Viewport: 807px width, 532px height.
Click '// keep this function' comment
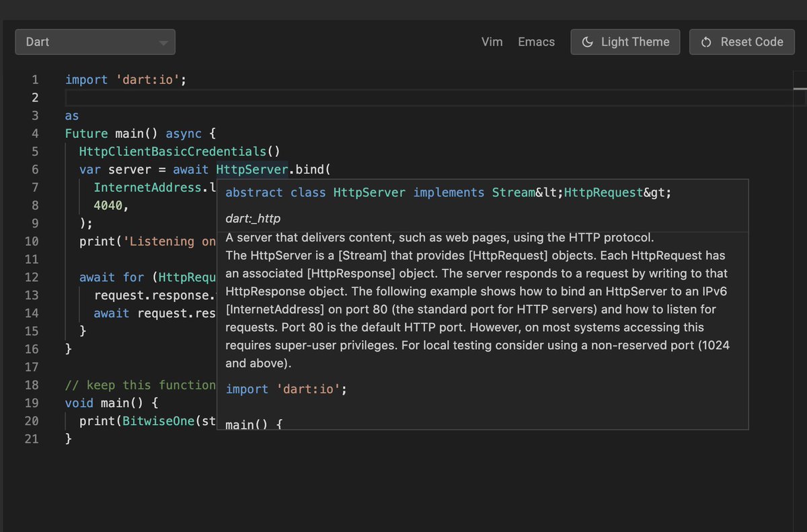[x=140, y=385]
